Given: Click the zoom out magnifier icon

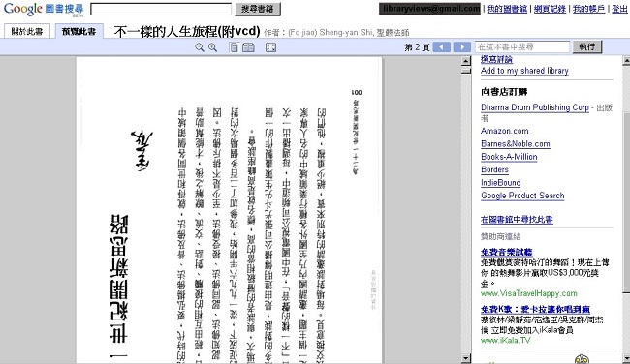Looking at the screenshot, I should [199, 47].
